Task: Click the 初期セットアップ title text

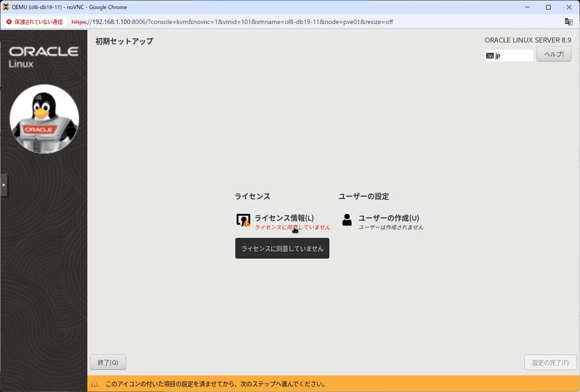Action: click(124, 41)
